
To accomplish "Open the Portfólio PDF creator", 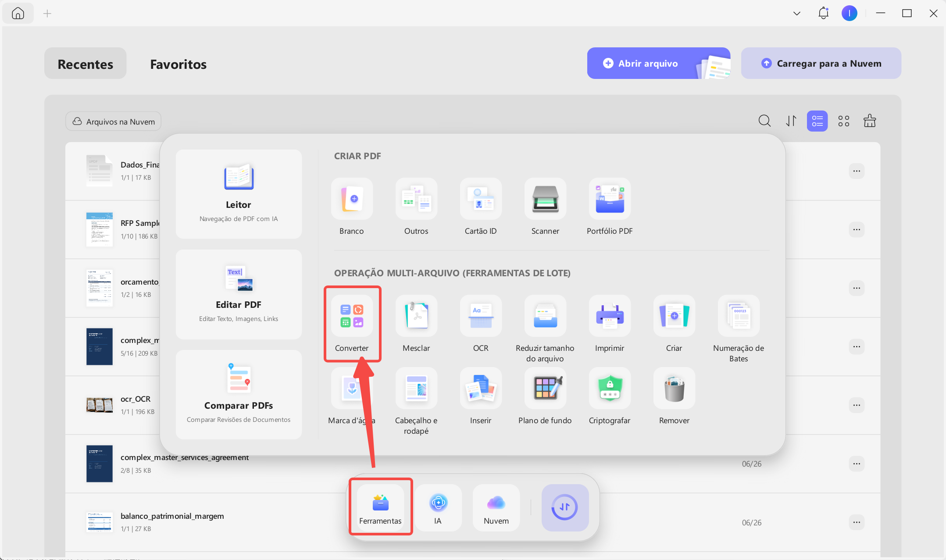I will point(610,207).
